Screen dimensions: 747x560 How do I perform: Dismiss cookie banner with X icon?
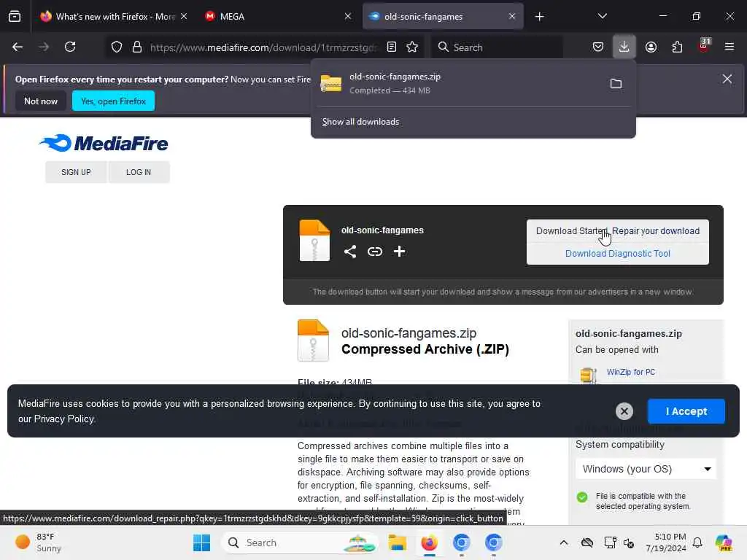coord(624,411)
